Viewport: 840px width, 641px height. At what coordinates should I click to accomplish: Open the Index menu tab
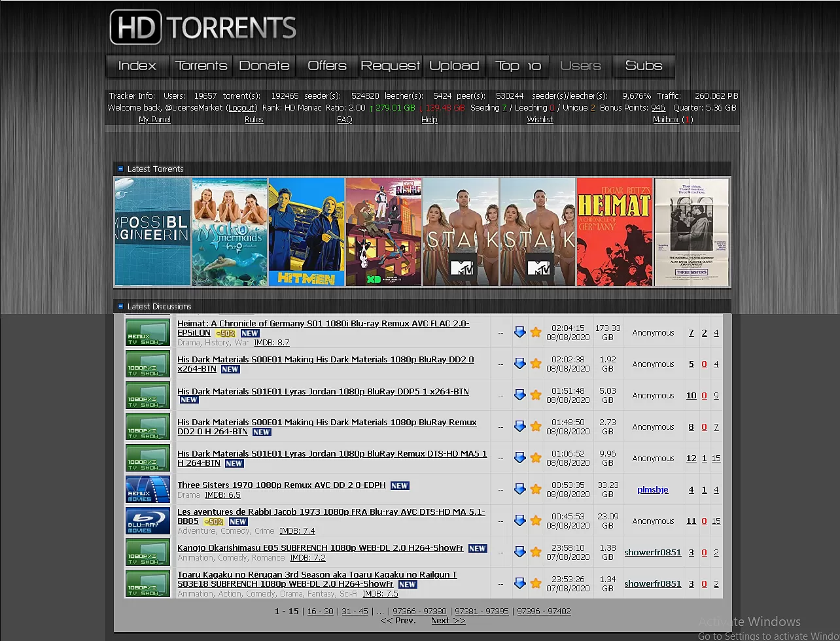point(137,65)
